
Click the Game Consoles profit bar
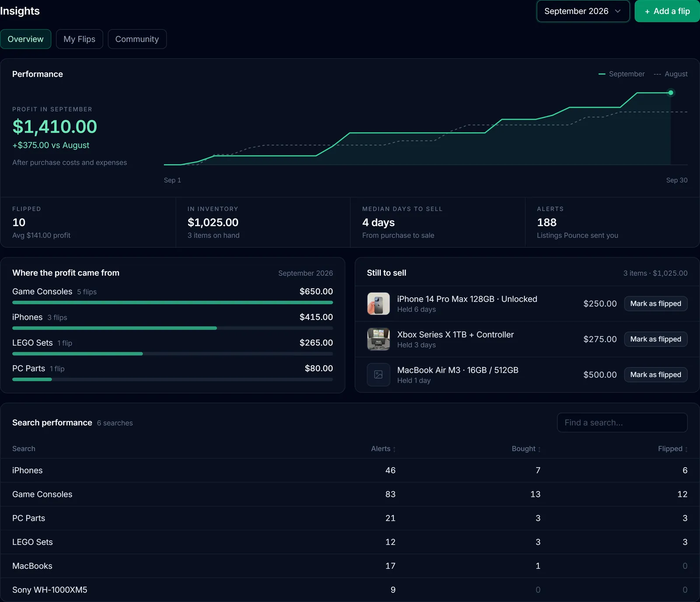172,303
